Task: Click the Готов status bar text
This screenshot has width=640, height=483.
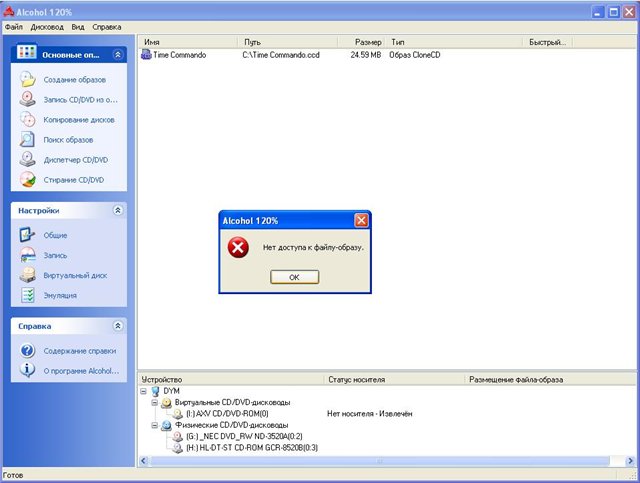Action: 13,475
